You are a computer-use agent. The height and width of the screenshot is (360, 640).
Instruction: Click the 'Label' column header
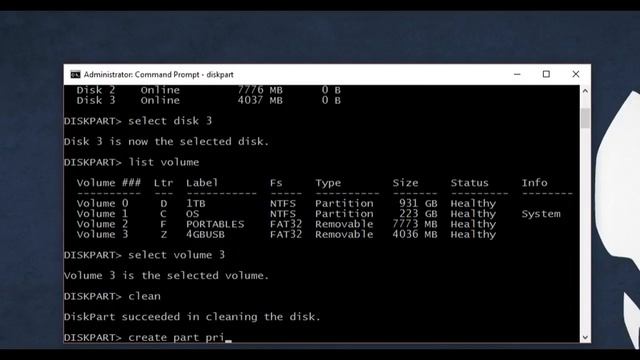[202, 183]
